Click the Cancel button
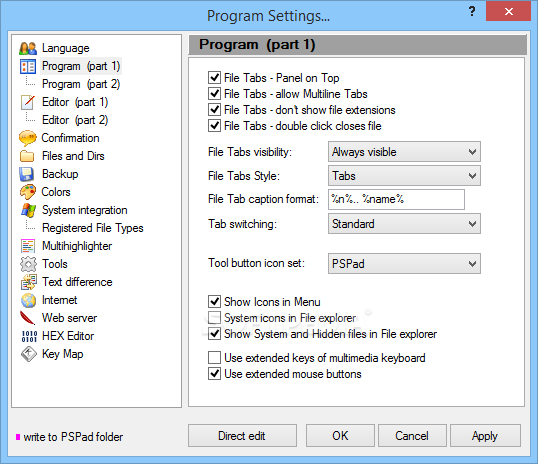 [412, 436]
